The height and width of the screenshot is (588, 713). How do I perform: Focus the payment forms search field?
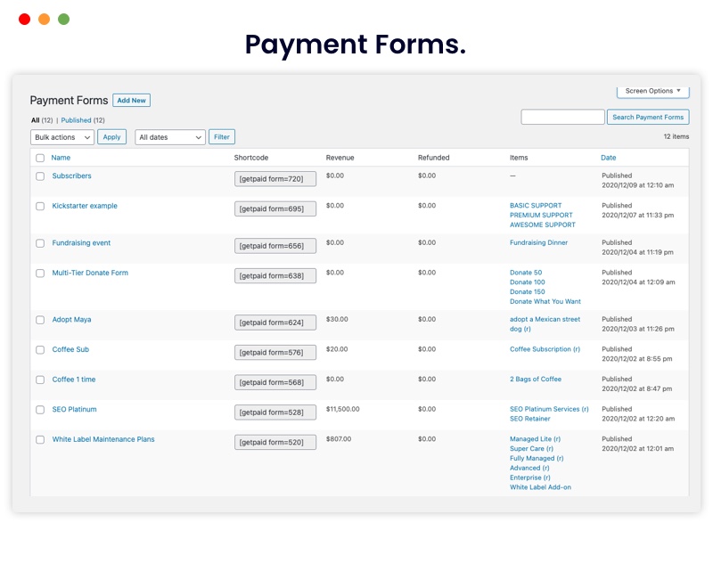(x=562, y=118)
